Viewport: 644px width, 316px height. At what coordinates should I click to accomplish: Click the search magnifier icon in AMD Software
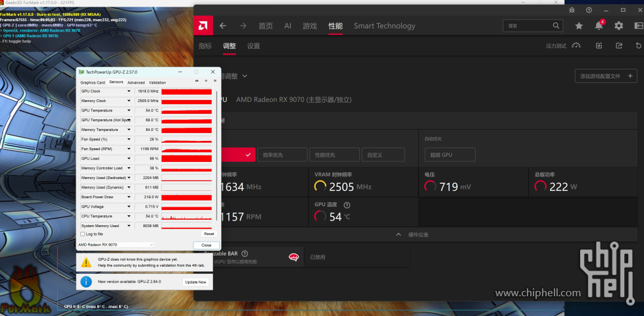[556, 26]
